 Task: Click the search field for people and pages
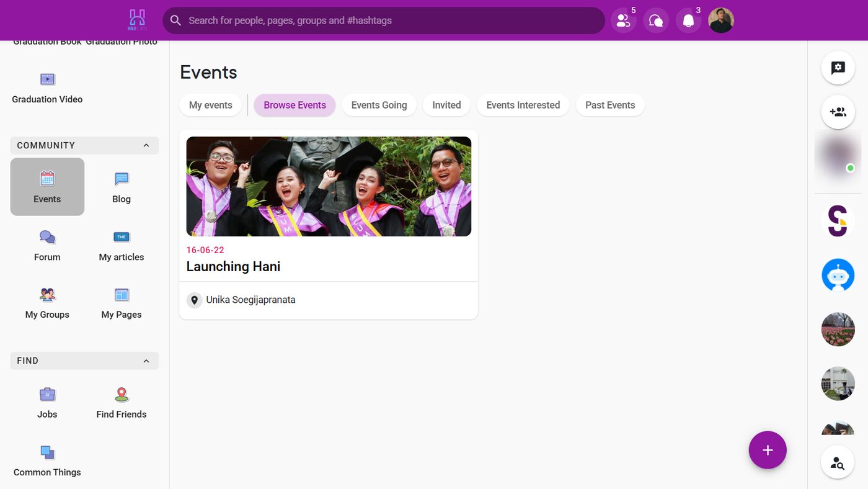[x=384, y=20]
